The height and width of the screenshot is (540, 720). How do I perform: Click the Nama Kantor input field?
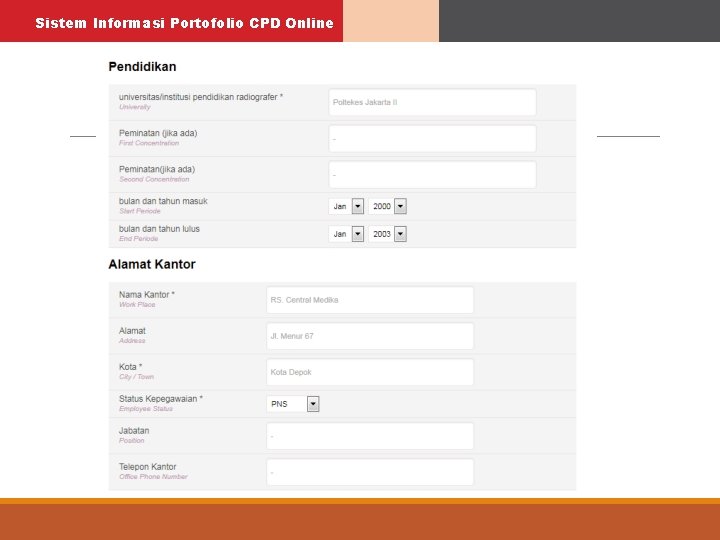pos(370,300)
